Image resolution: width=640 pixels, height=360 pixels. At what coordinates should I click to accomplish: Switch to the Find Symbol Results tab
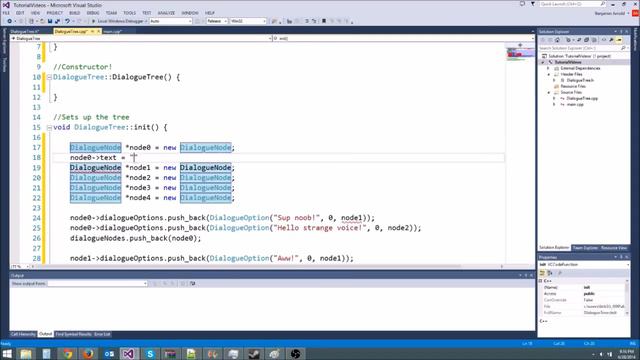click(x=73, y=334)
